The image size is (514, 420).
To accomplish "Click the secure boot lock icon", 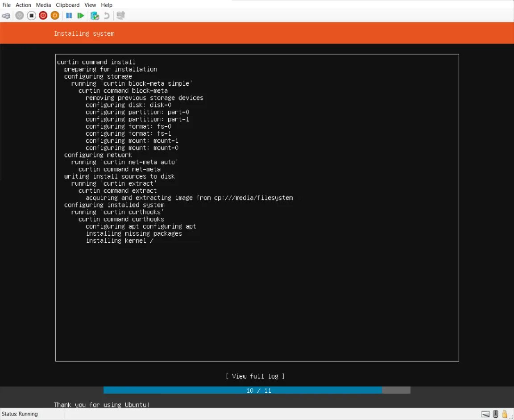I will (505, 414).
